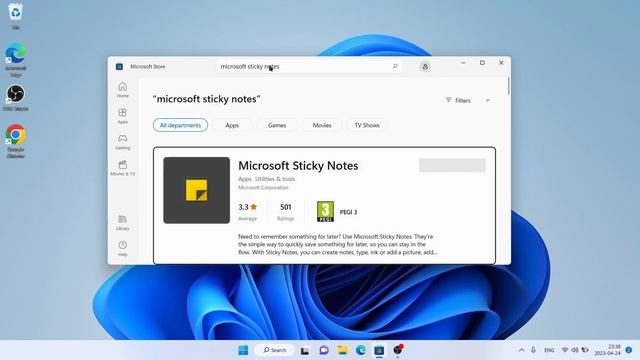Open the notification center badge

point(629,350)
